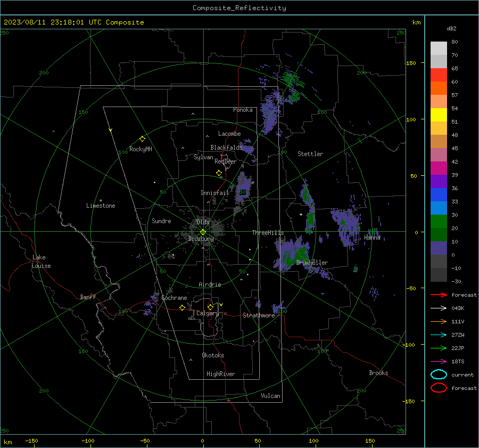Click the Composite_Reflectivity title
479x448 pixels.
tap(239, 8)
